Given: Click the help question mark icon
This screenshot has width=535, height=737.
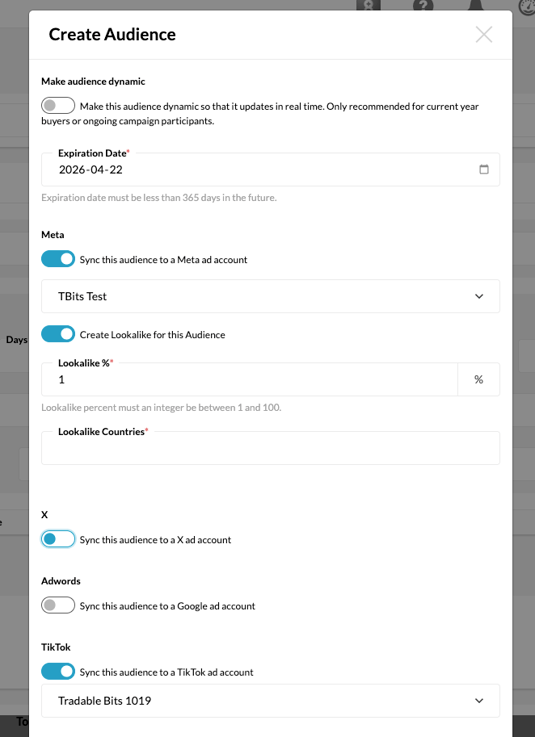Looking at the screenshot, I should [x=423, y=5].
